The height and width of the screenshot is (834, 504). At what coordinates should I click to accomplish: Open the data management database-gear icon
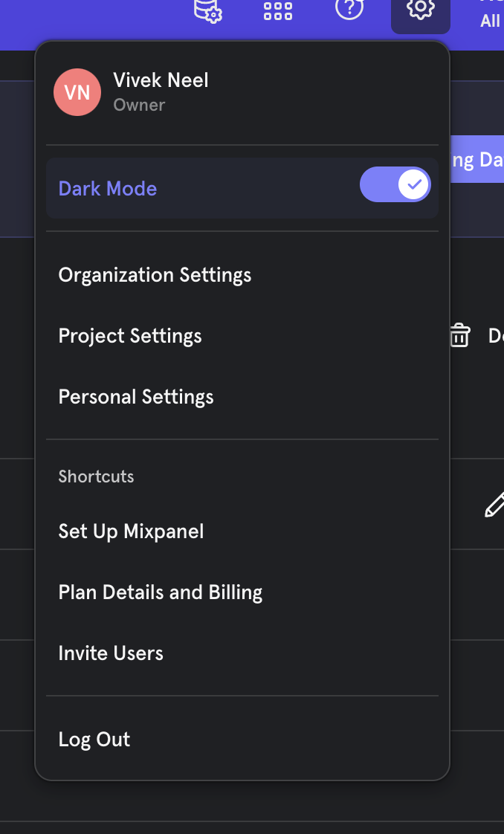tap(208, 10)
